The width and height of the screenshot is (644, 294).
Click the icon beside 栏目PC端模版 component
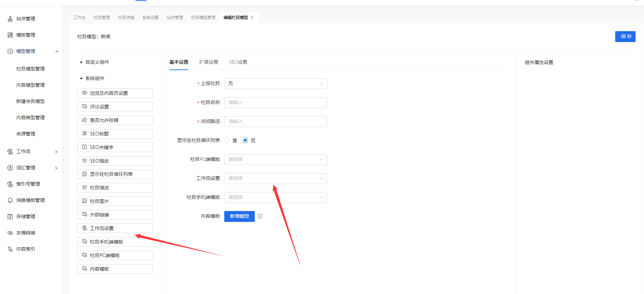[85, 255]
